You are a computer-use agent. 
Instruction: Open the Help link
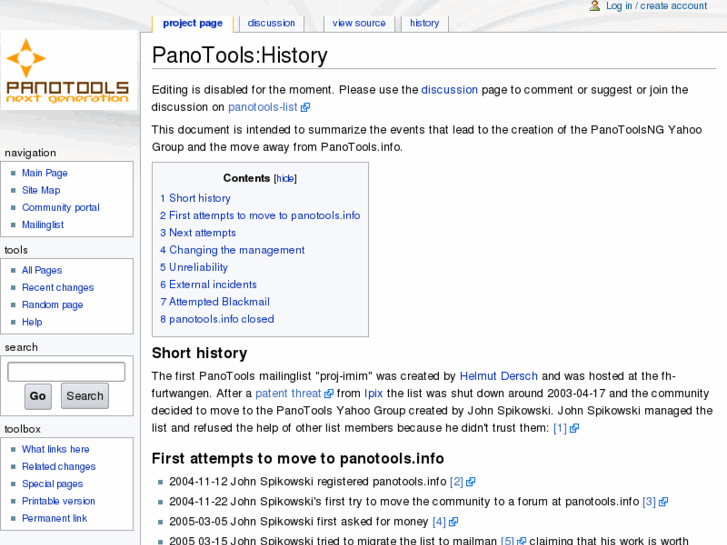click(32, 322)
